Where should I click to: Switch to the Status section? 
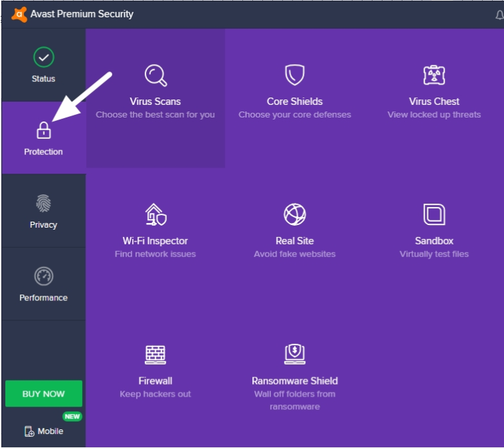click(x=43, y=65)
